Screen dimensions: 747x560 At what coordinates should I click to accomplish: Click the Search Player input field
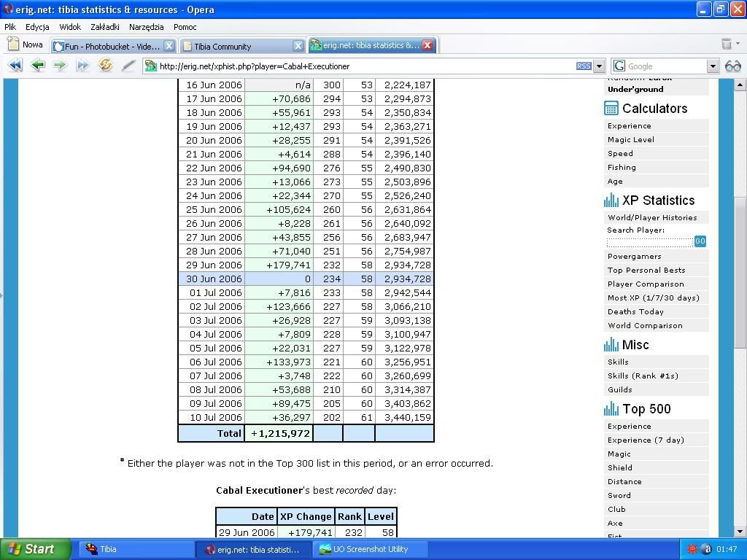coord(649,241)
